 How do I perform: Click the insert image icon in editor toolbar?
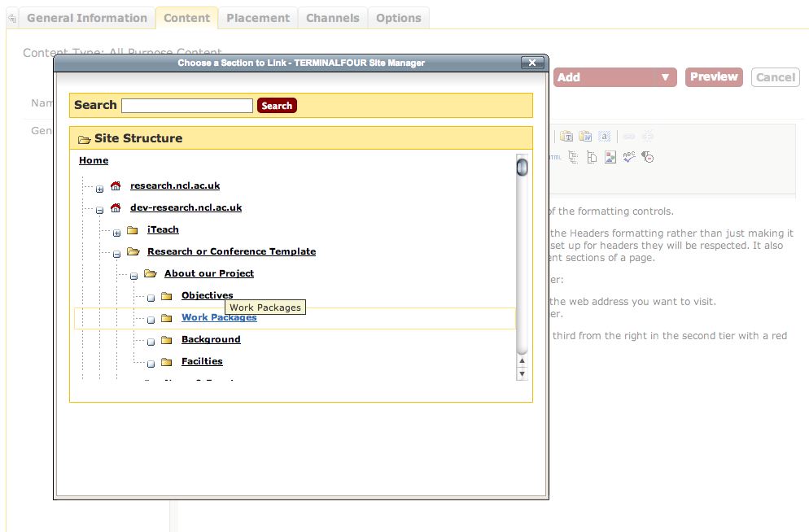click(x=610, y=157)
